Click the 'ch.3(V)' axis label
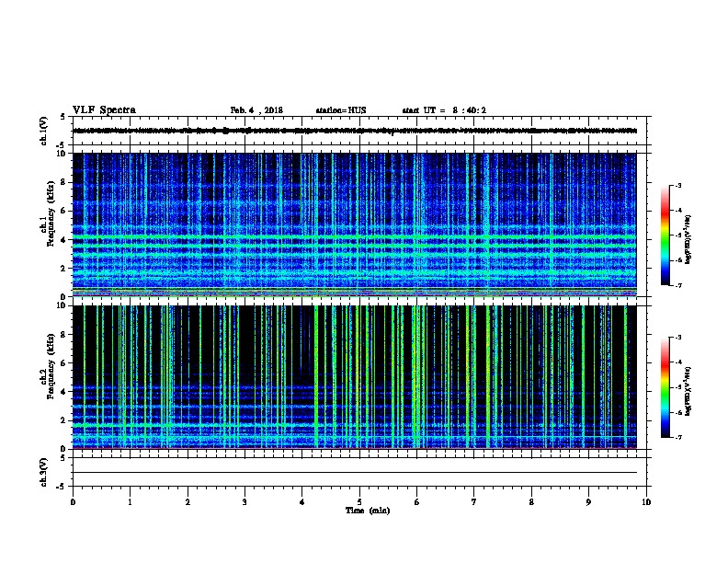 coord(44,472)
